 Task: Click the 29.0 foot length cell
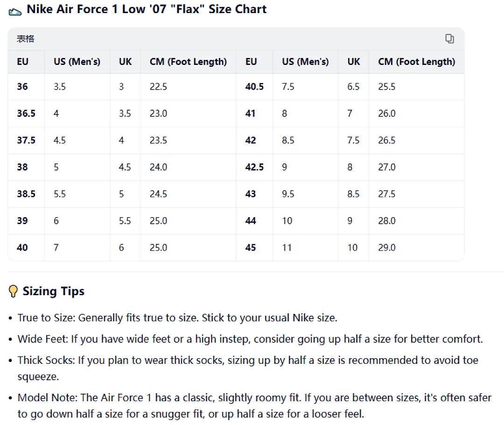pos(387,248)
